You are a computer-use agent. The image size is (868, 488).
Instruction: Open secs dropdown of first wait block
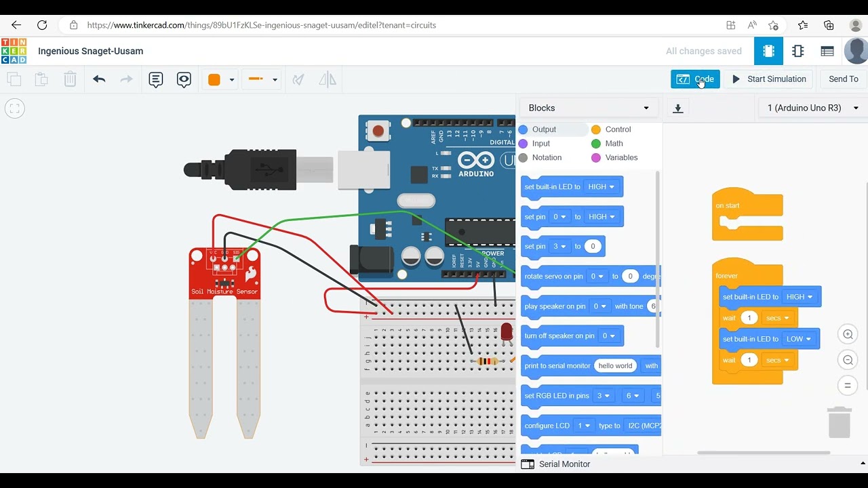click(x=778, y=318)
